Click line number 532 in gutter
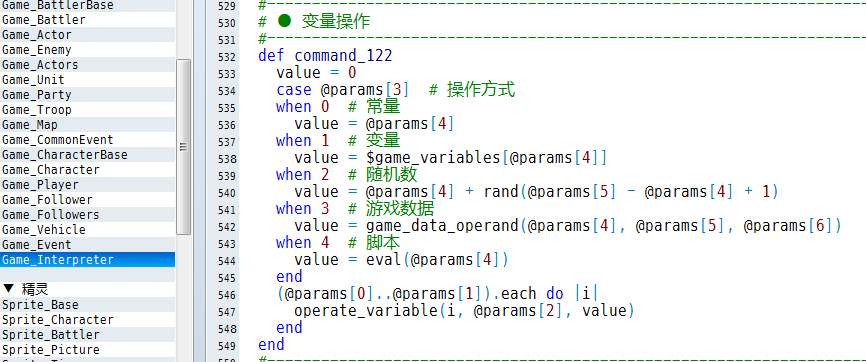The image size is (866, 362). [226, 57]
